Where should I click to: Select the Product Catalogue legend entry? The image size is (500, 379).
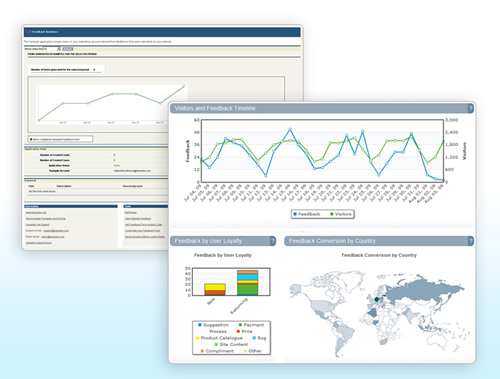[x=219, y=338]
